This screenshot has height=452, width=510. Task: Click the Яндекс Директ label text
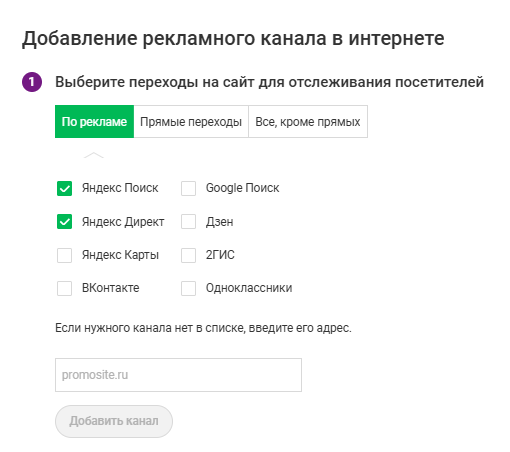[123, 222]
